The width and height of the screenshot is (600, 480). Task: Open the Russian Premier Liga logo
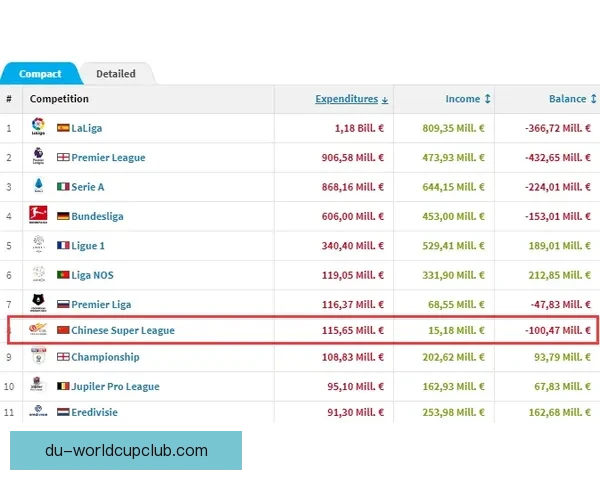tap(38, 303)
